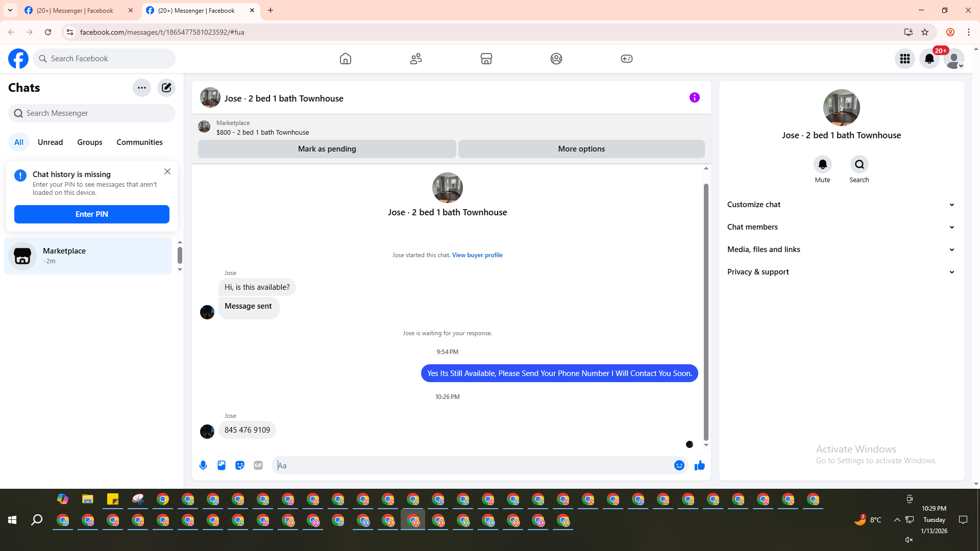Image resolution: width=980 pixels, height=551 pixels.
Task: Open the sticker picker icon
Action: 240,465
